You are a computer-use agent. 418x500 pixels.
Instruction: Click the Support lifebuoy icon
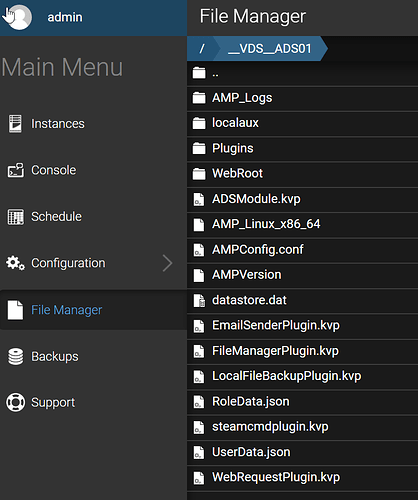15,402
